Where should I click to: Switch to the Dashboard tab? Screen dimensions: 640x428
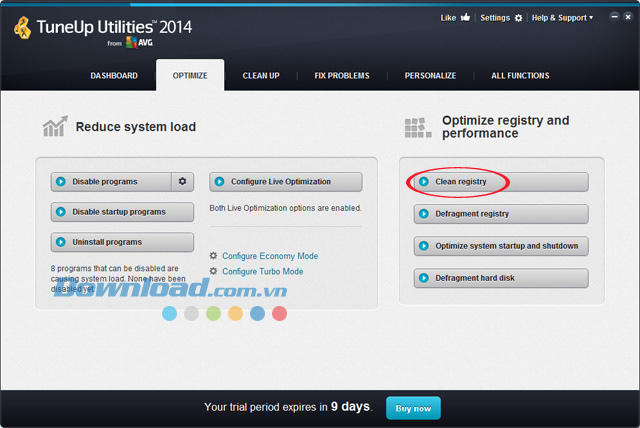click(x=114, y=75)
